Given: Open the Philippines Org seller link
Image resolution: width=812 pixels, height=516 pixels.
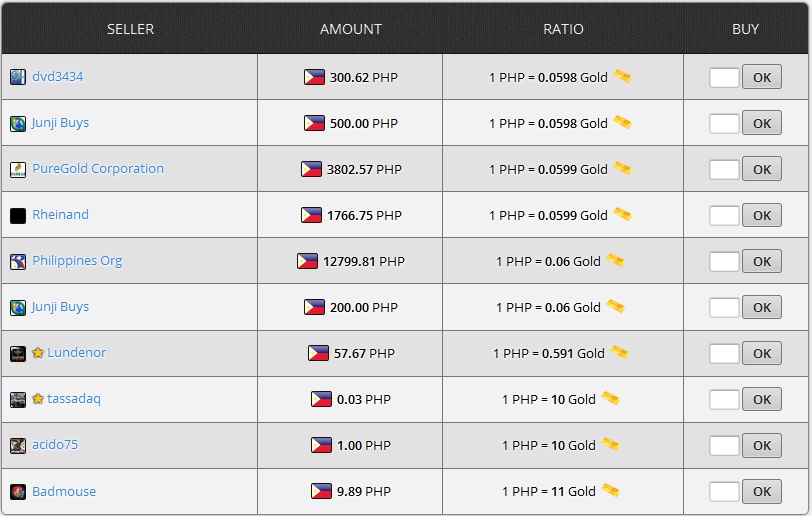Looking at the screenshot, I should point(77,261).
